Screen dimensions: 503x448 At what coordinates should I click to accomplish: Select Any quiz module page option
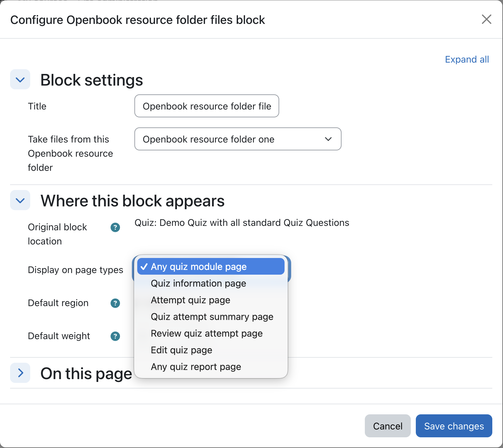point(211,266)
